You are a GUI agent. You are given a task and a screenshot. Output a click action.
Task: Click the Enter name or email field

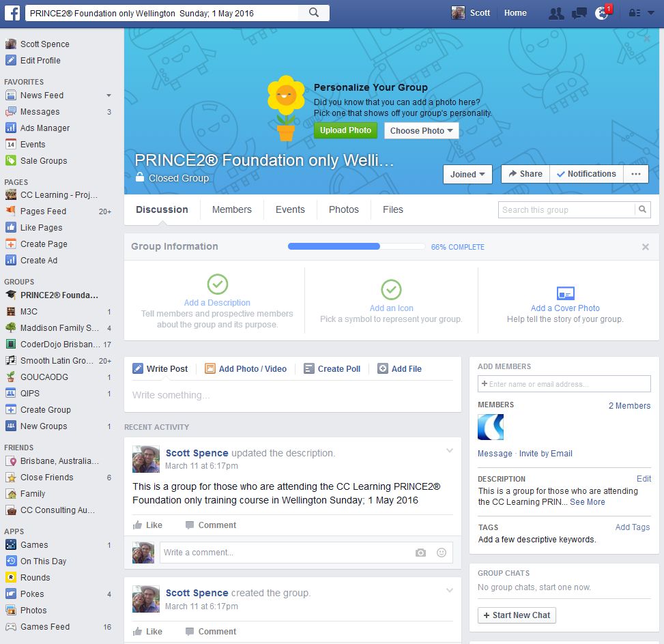pyautogui.click(x=564, y=384)
